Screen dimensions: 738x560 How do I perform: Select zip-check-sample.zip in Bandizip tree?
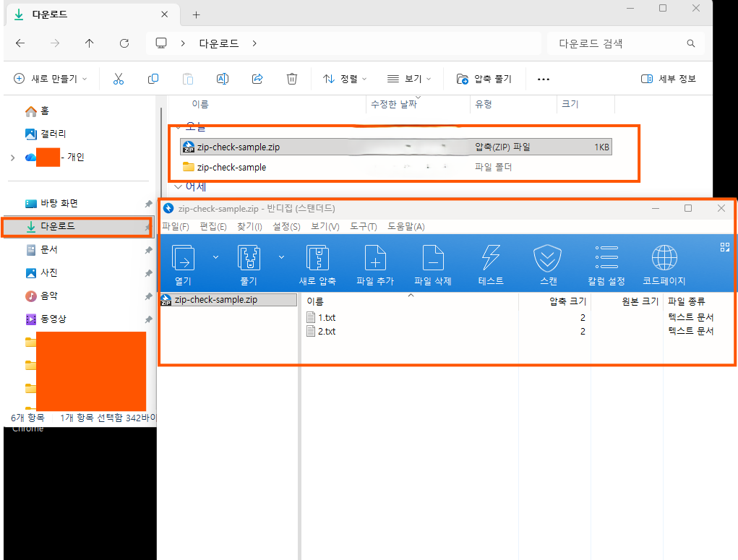[228, 300]
